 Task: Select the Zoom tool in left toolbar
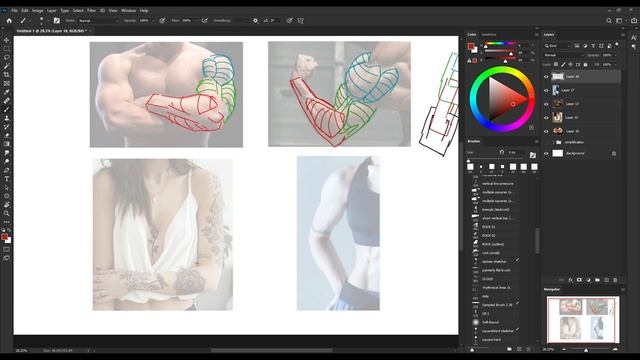[x=7, y=213]
